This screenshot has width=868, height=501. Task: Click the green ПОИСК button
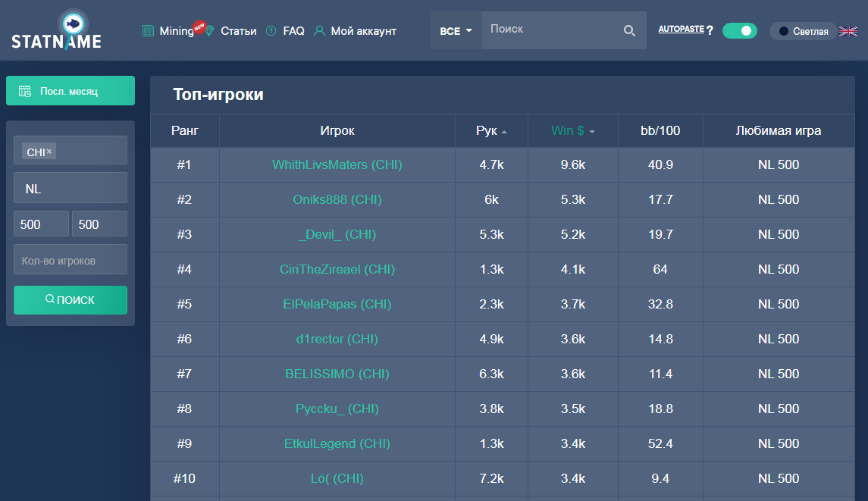pos(71,300)
